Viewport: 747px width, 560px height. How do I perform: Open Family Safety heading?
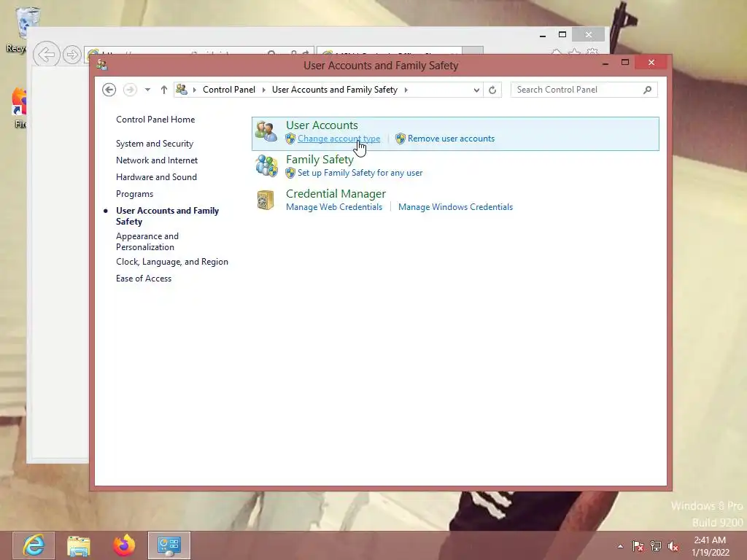pos(320,160)
